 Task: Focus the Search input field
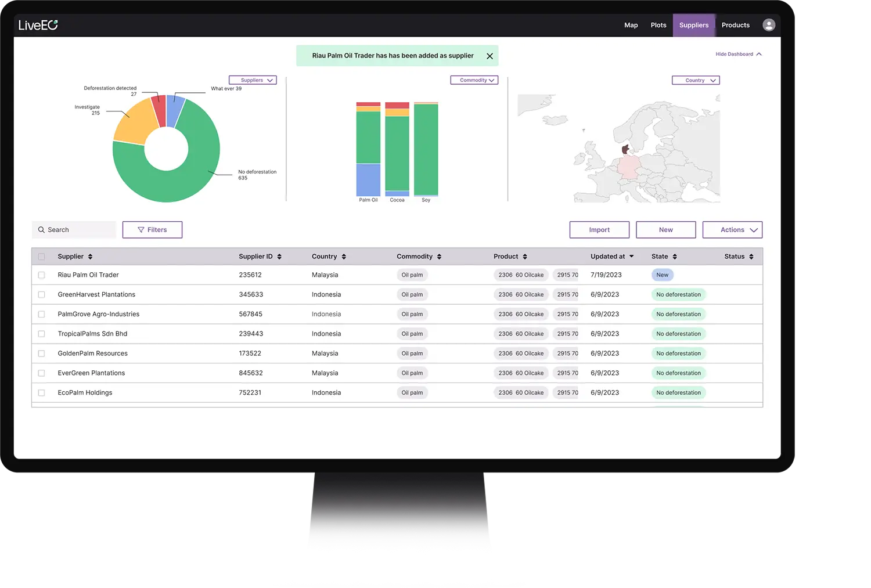74,230
